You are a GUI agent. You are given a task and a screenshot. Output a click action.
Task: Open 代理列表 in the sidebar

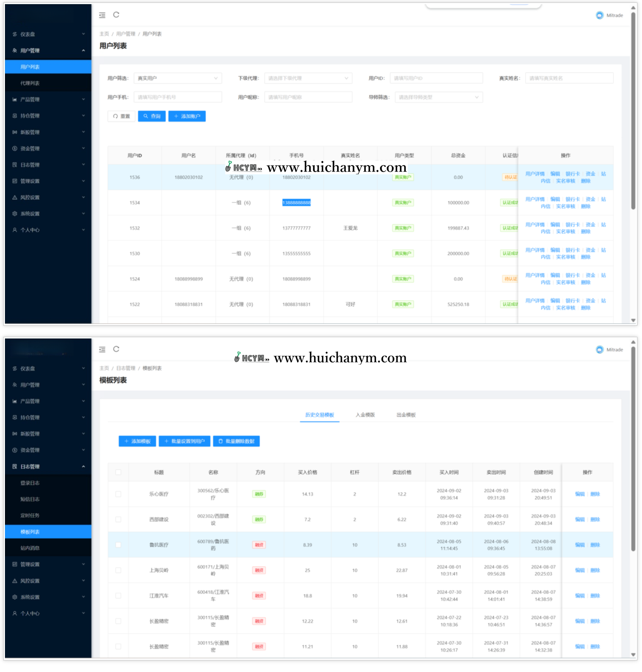[x=30, y=83]
